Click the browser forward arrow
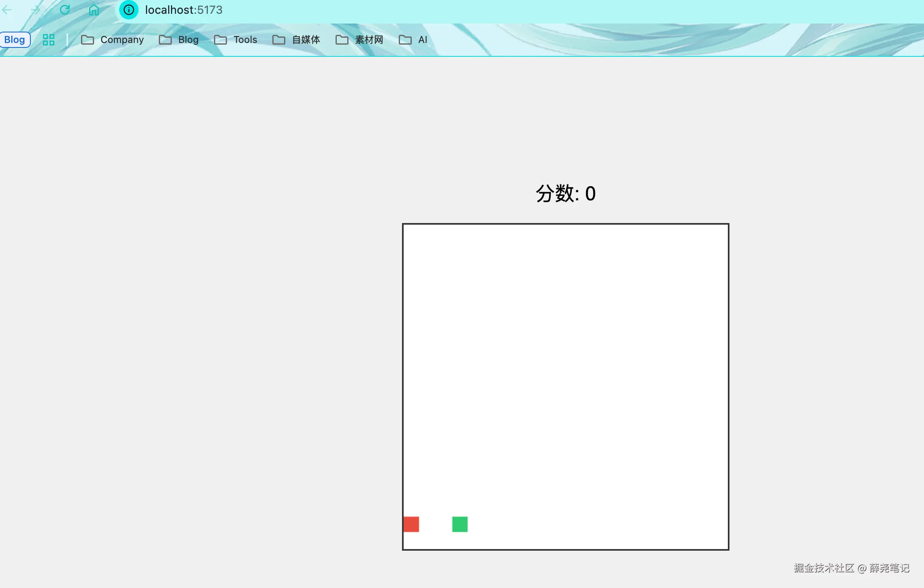 tap(36, 10)
